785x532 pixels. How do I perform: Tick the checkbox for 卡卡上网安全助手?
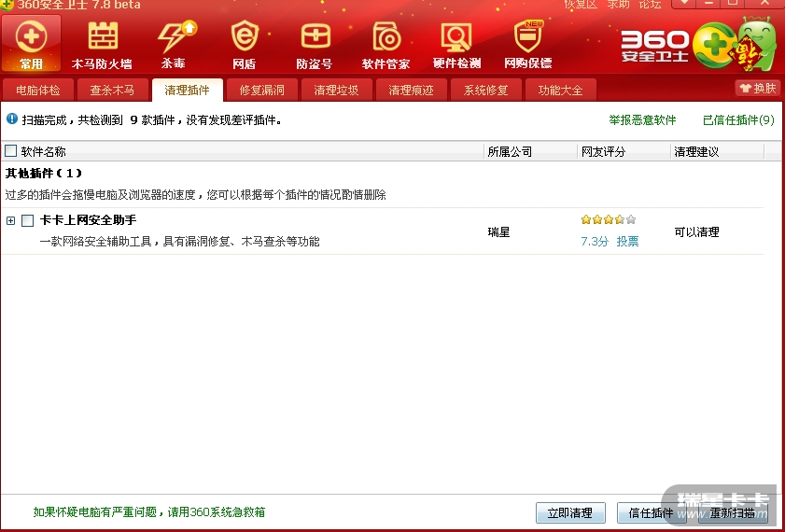click(27, 220)
